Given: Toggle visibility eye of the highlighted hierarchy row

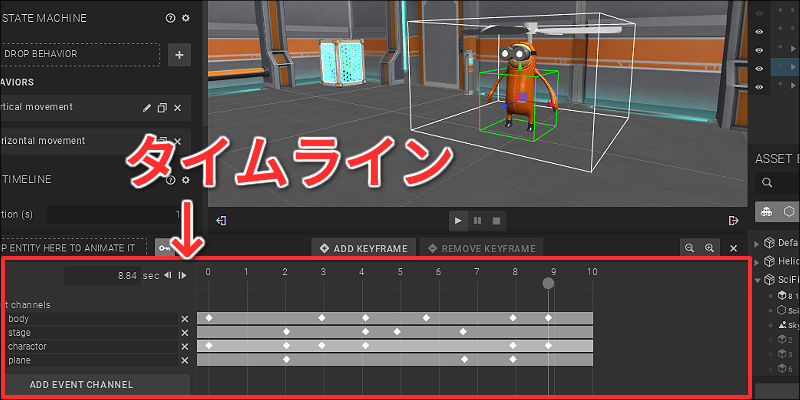Looking at the screenshot, I should [x=759, y=68].
